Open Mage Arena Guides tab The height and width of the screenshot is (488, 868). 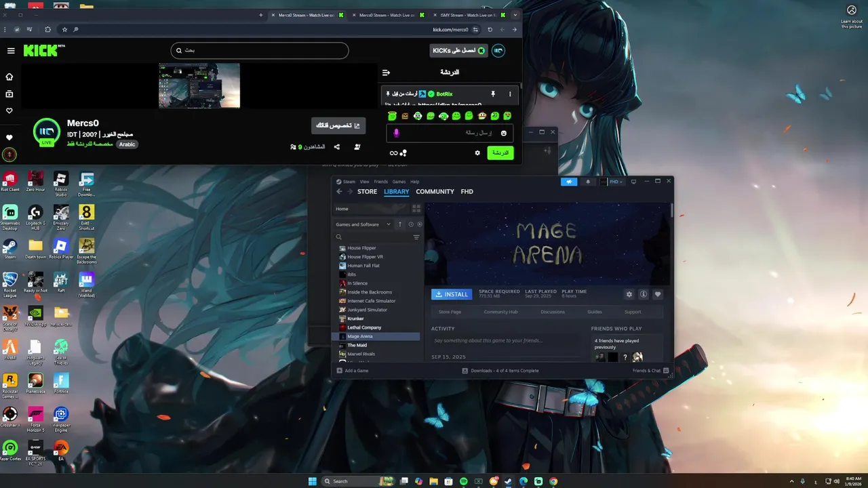(595, 312)
